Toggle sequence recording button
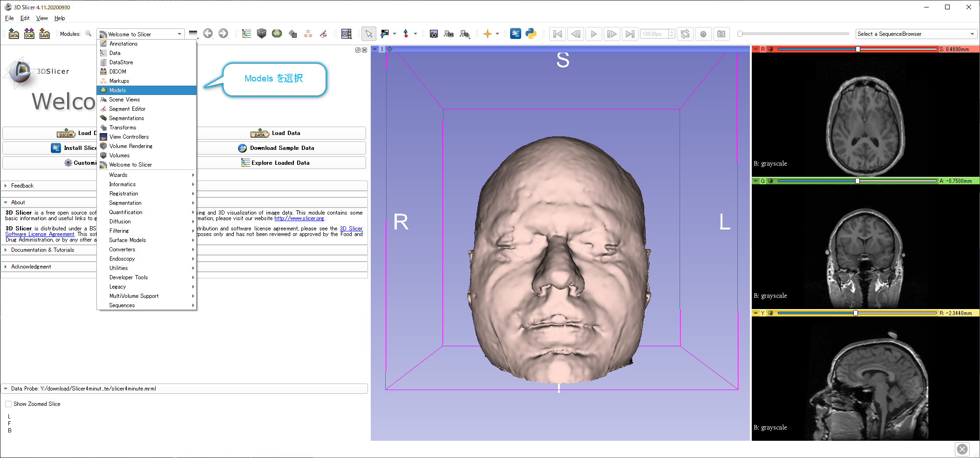 point(703,34)
